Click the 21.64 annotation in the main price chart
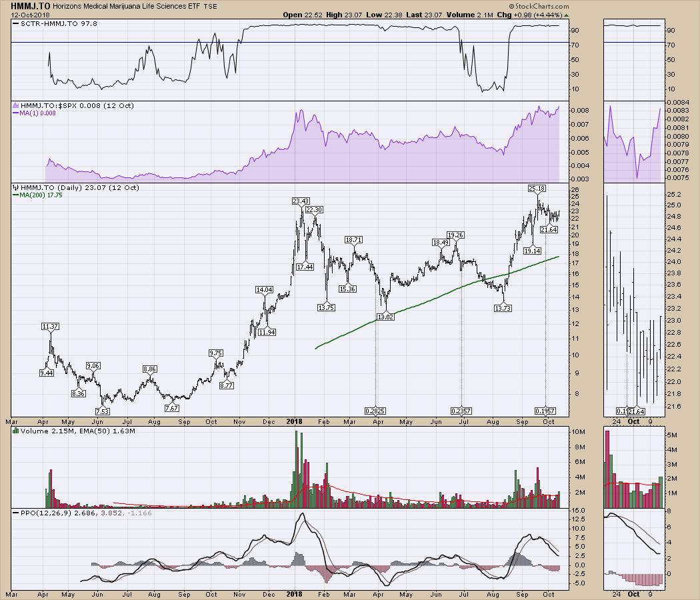 click(549, 229)
